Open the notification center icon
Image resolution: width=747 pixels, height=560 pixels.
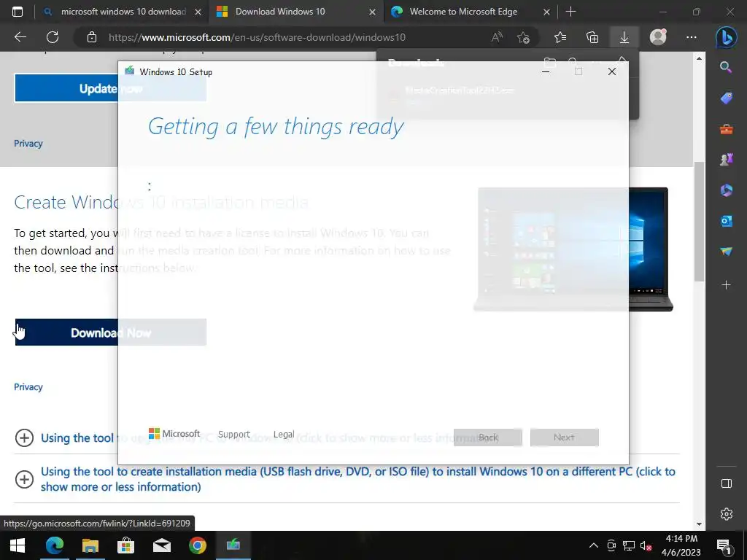(723, 545)
